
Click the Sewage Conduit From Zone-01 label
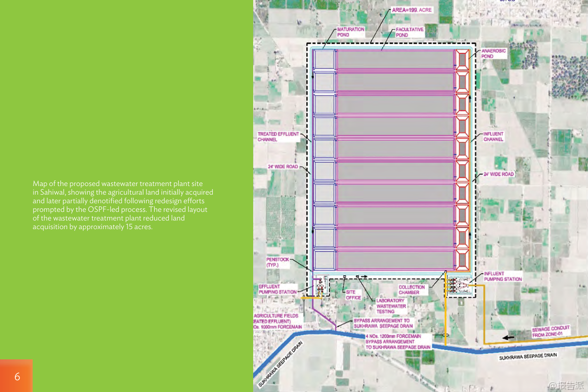(x=551, y=332)
